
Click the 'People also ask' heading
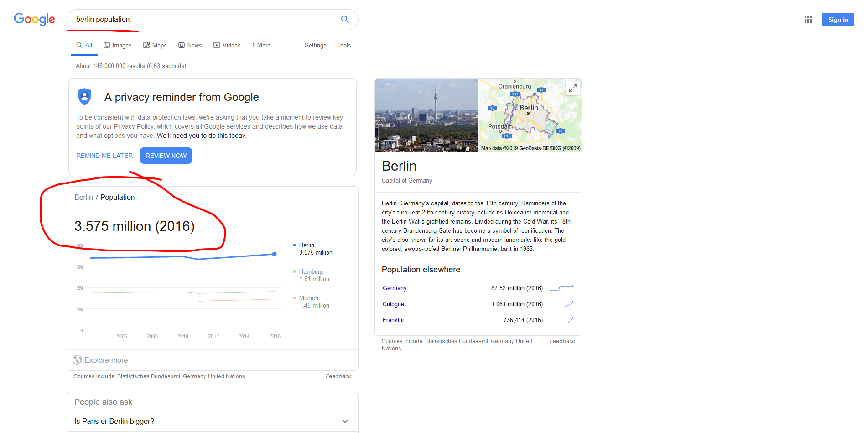pos(103,402)
